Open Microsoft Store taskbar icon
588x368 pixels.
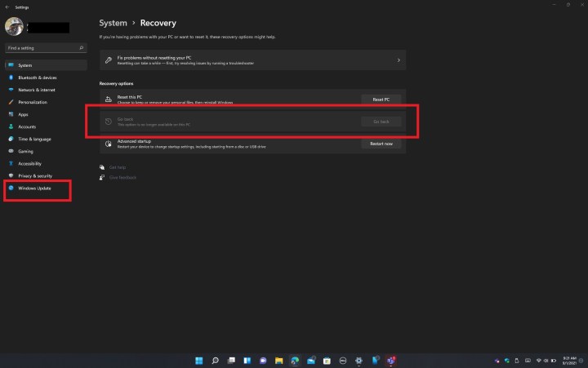(327, 361)
